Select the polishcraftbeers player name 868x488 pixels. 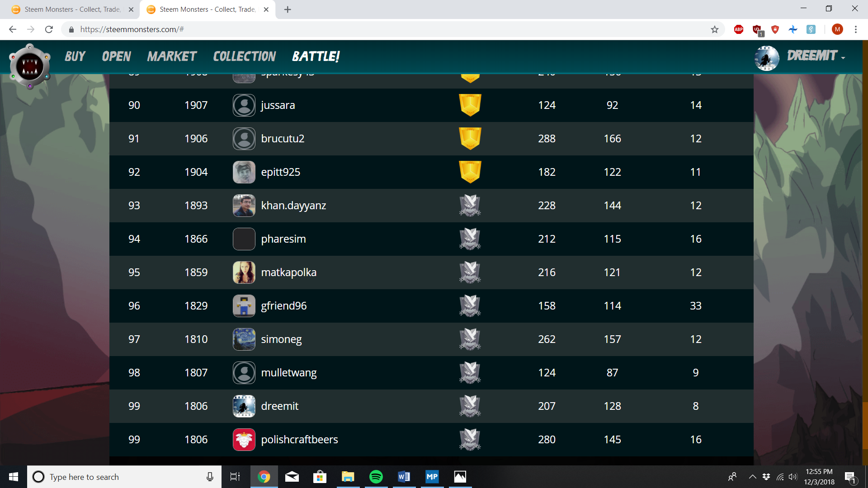point(299,440)
